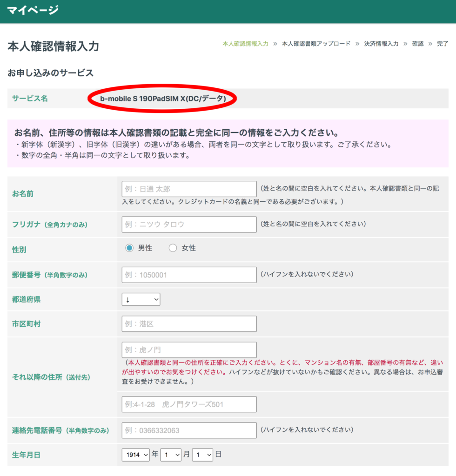Click the お名前 name input field

click(x=189, y=189)
